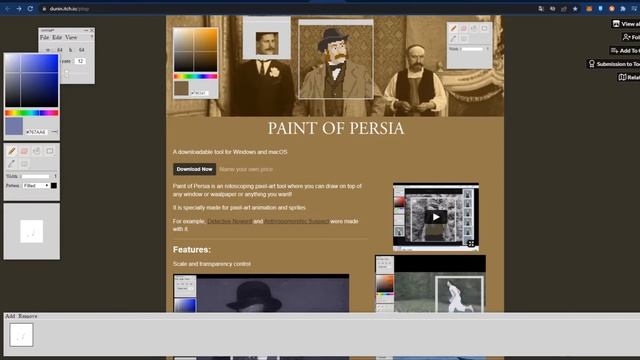
Task: Select the third tool icon beside the eraser
Action: [37, 151]
